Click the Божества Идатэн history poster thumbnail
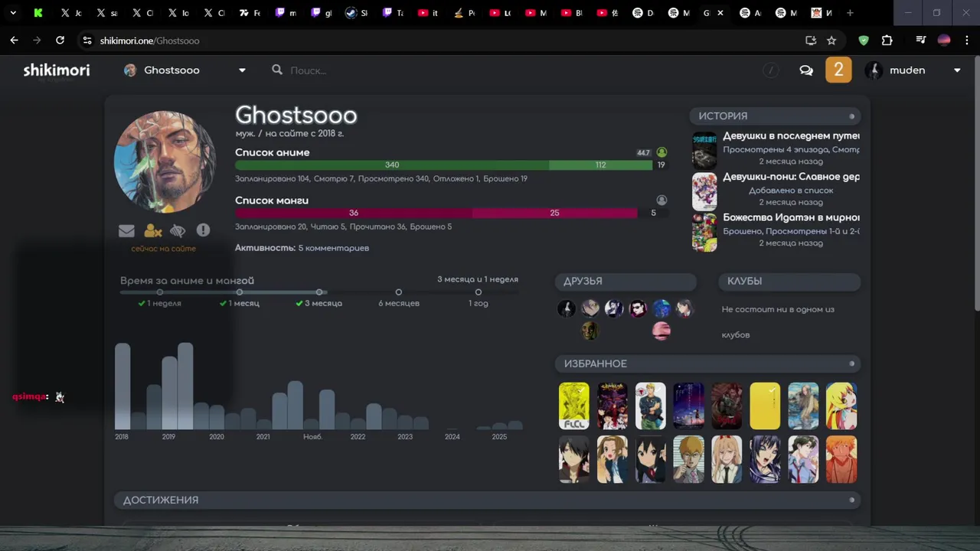This screenshot has width=980, height=551. [704, 232]
